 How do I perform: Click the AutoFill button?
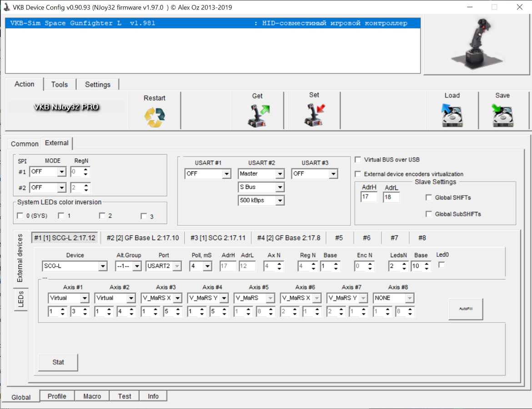[x=466, y=309]
